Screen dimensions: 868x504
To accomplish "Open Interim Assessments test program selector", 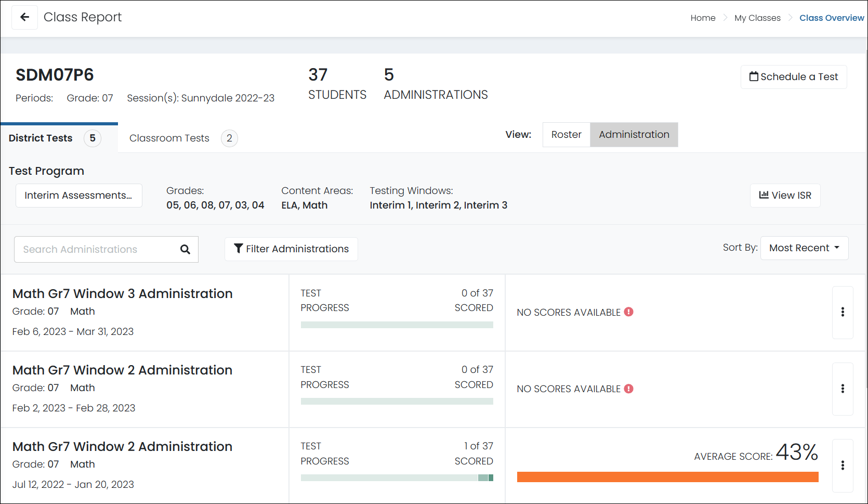I will (x=78, y=196).
